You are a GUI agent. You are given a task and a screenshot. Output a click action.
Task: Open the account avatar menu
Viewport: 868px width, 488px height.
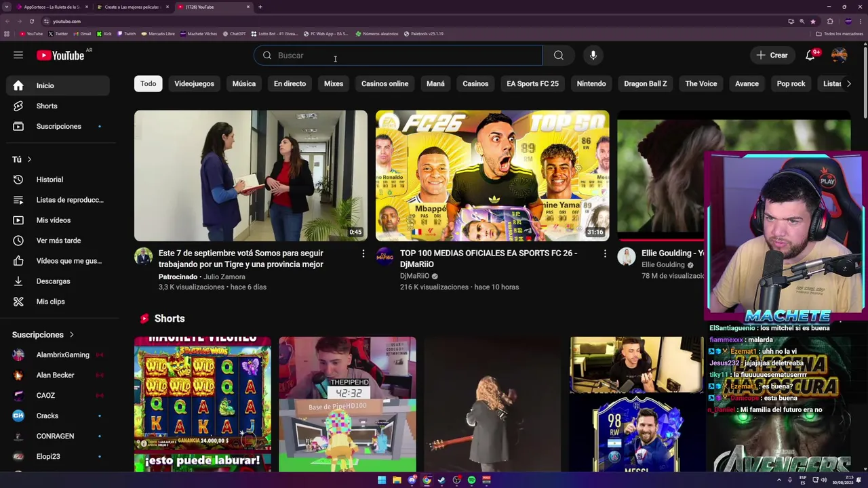[840, 56]
